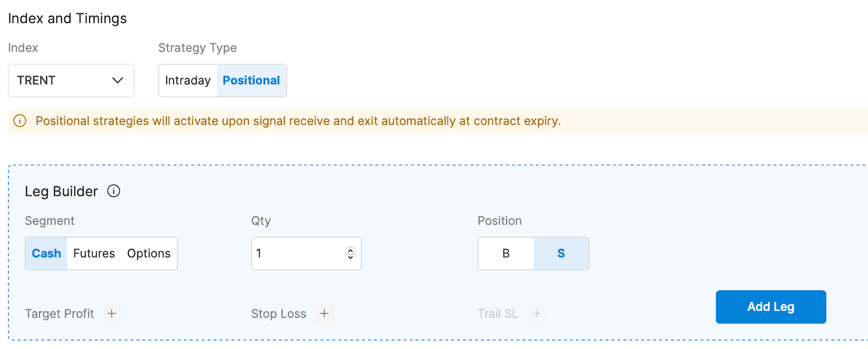Screen dimensions: 868x349
Task: Decrement Qty with the stepper down arrow
Action: tap(350, 257)
